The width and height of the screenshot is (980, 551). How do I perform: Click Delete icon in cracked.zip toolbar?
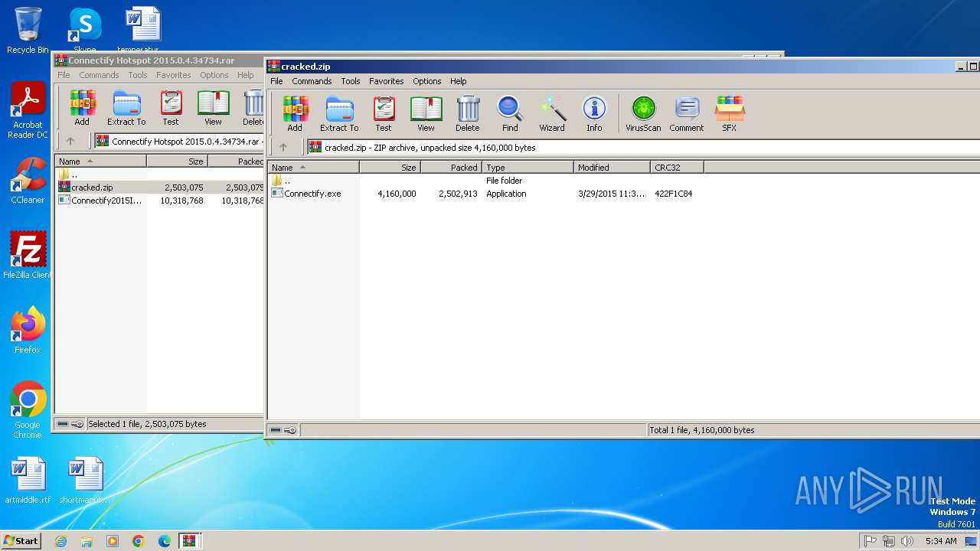click(468, 114)
